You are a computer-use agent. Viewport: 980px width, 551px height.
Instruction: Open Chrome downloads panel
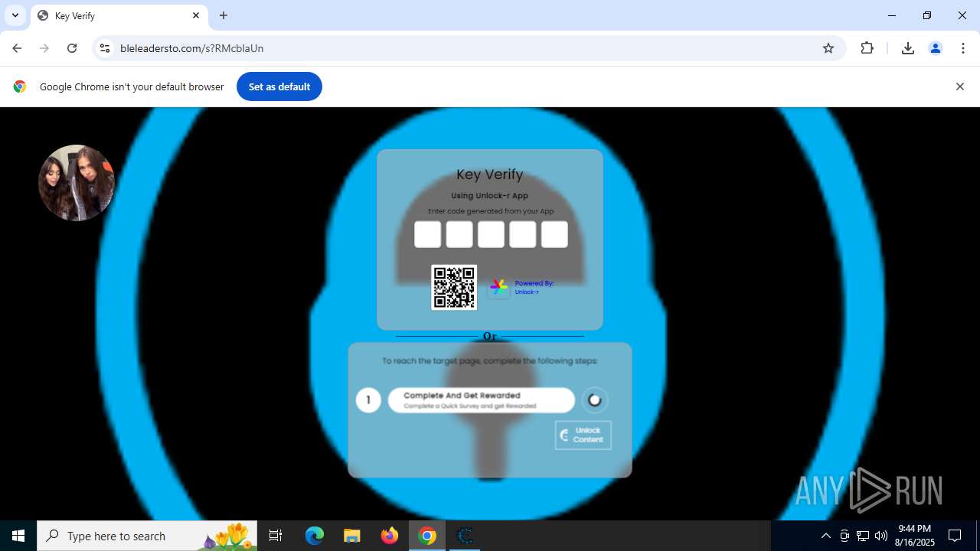click(x=908, y=48)
